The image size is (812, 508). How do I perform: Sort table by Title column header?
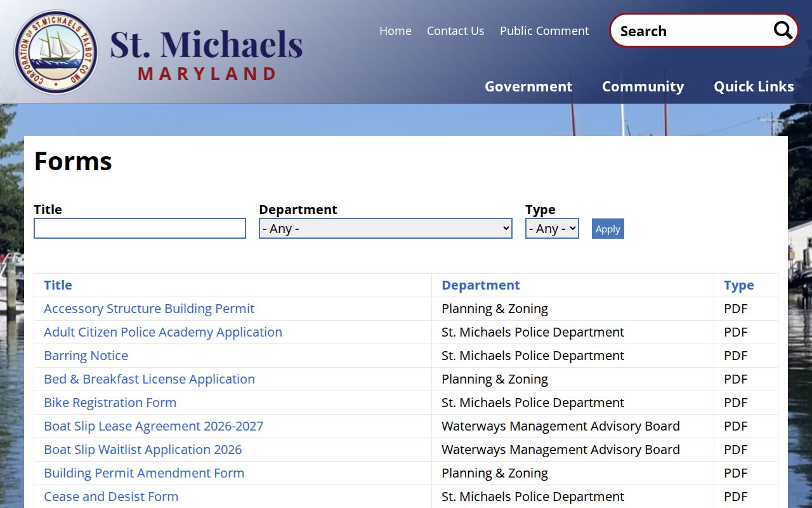click(x=58, y=285)
